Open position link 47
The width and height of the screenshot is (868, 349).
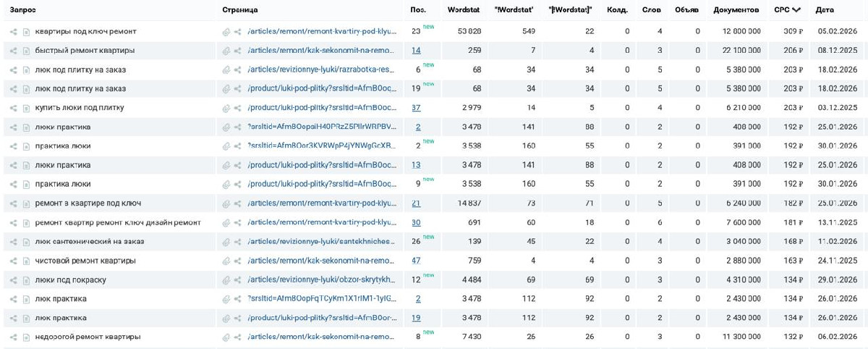[416, 261]
